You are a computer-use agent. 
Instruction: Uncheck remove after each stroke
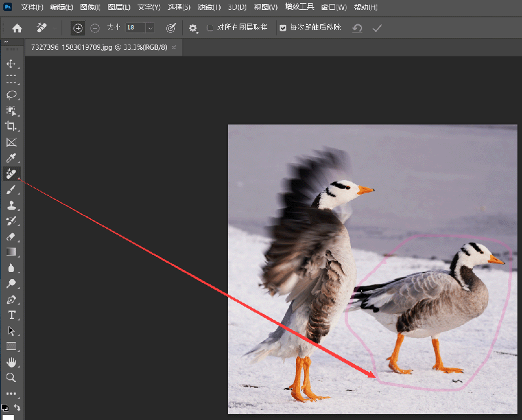click(x=283, y=28)
